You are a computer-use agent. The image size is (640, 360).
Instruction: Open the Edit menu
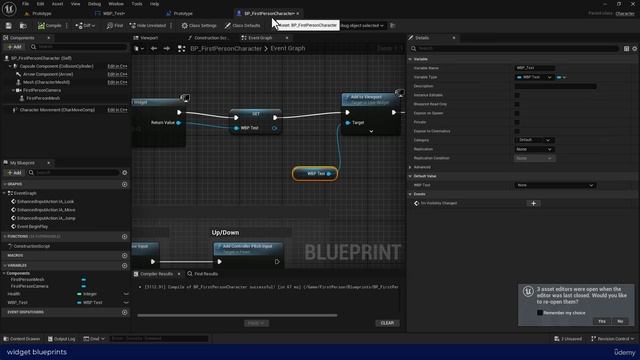(x=40, y=4)
